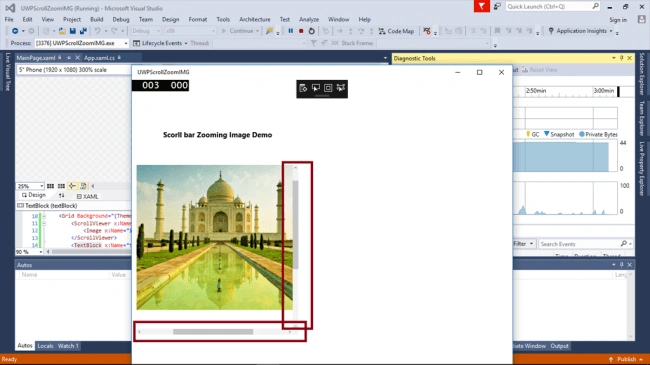Click the swap panes arrows icon

coord(61,195)
